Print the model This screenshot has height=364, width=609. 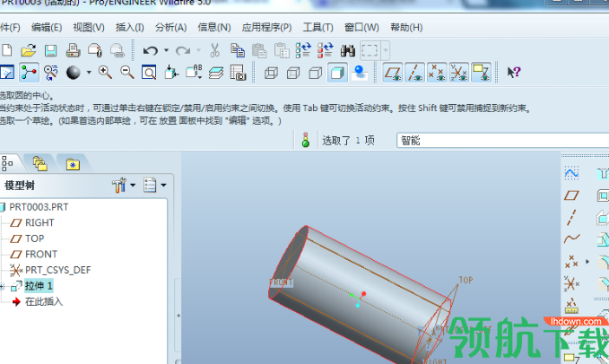pyautogui.click(x=73, y=50)
